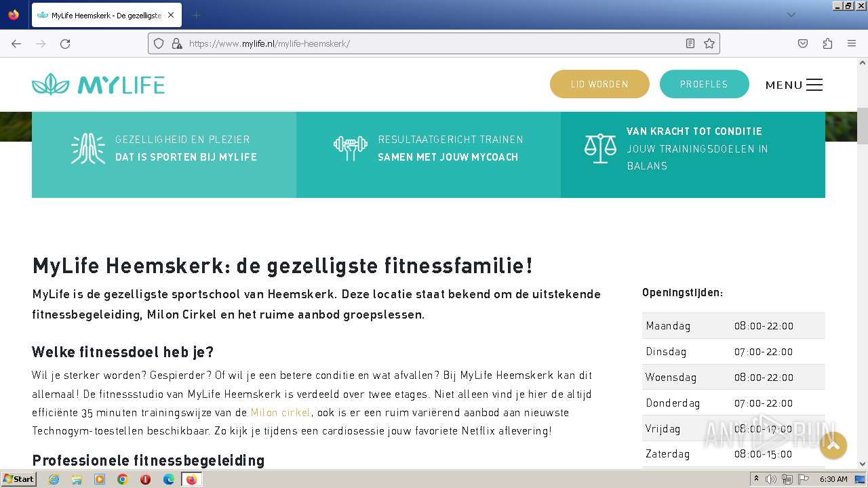The image size is (868, 488).
Task: Click the scrollbar up arrow
Action: (863, 62)
